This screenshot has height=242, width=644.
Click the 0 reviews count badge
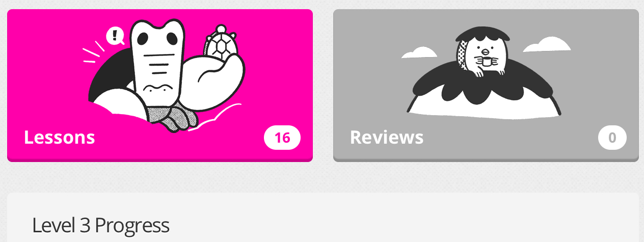[x=612, y=138]
